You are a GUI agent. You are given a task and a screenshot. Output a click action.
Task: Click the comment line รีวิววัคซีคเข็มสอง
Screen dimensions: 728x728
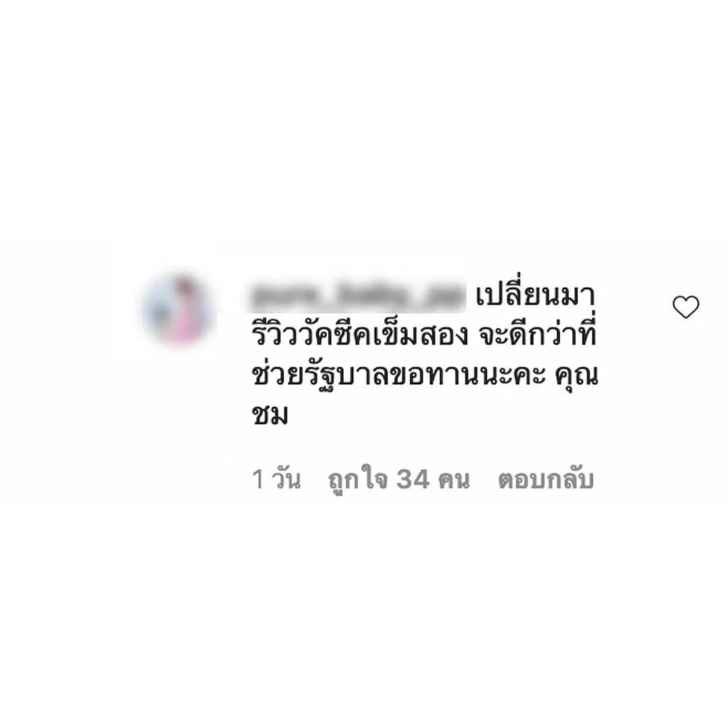[360, 334]
